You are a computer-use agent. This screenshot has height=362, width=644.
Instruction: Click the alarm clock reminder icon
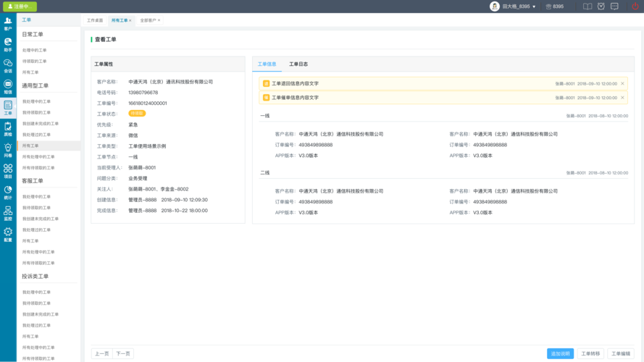601,7
